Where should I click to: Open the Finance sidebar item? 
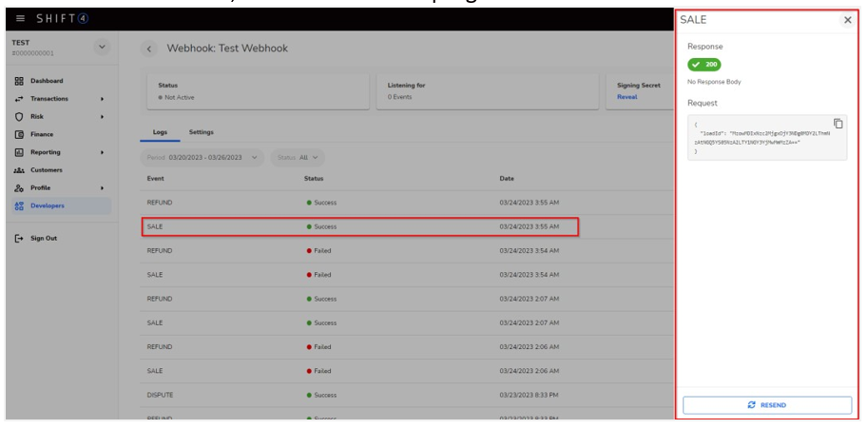coord(42,134)
